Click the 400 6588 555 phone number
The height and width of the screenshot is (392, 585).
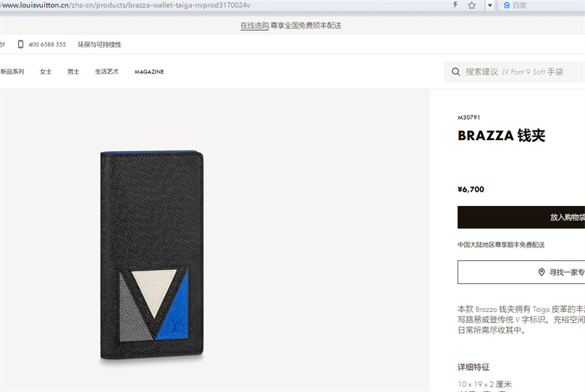[47, 44]
